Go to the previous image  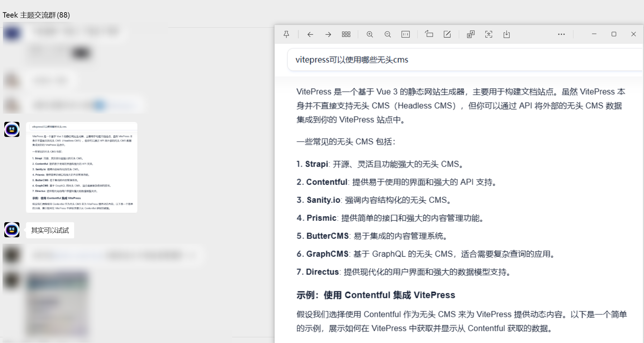pyautogui.click(x=310, y=34)
